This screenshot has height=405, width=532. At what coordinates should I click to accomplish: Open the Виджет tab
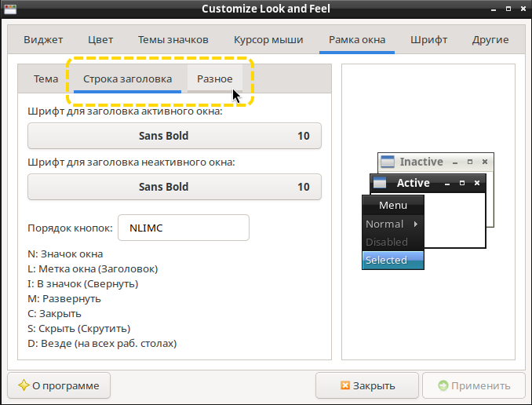coord(43,39)
